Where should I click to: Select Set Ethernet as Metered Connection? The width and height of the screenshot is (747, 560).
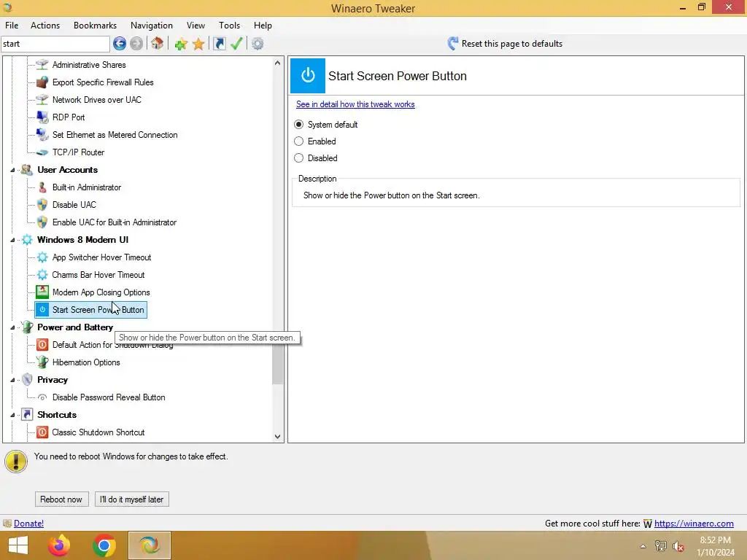tap(115, 135)
